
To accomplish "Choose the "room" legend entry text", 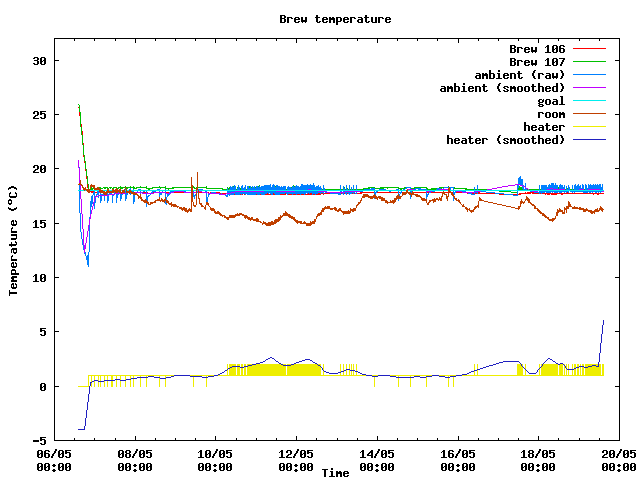I will click(551, 114).
